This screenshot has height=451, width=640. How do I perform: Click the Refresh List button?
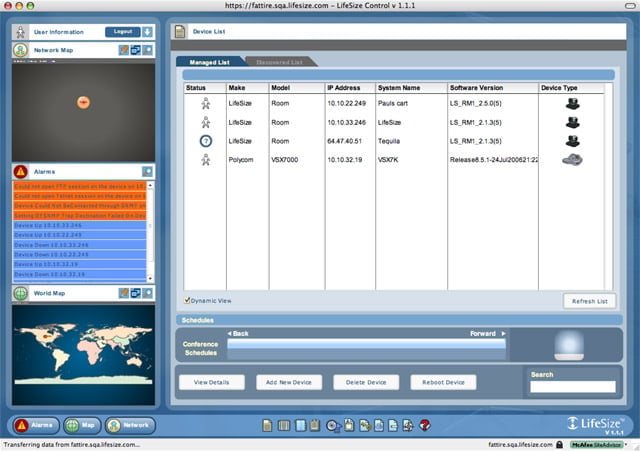point(589,301)
